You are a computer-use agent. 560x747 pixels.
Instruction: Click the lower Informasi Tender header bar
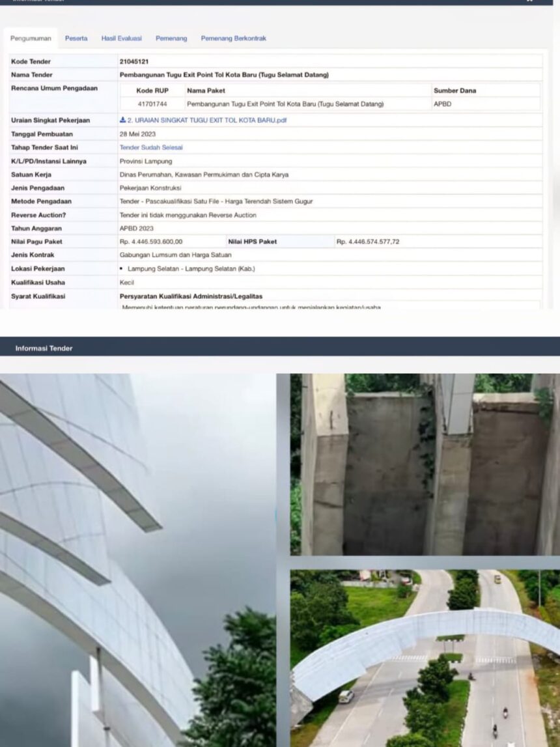pos(280,348)
